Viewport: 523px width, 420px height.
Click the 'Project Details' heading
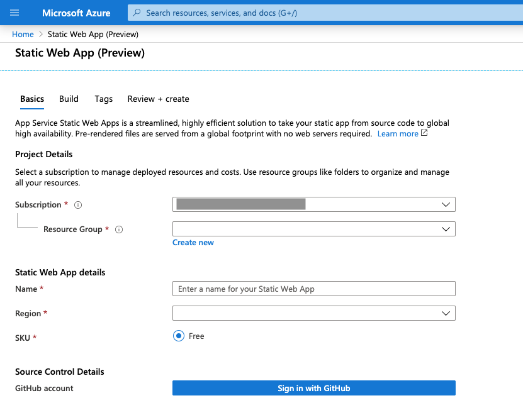(43, 154)
